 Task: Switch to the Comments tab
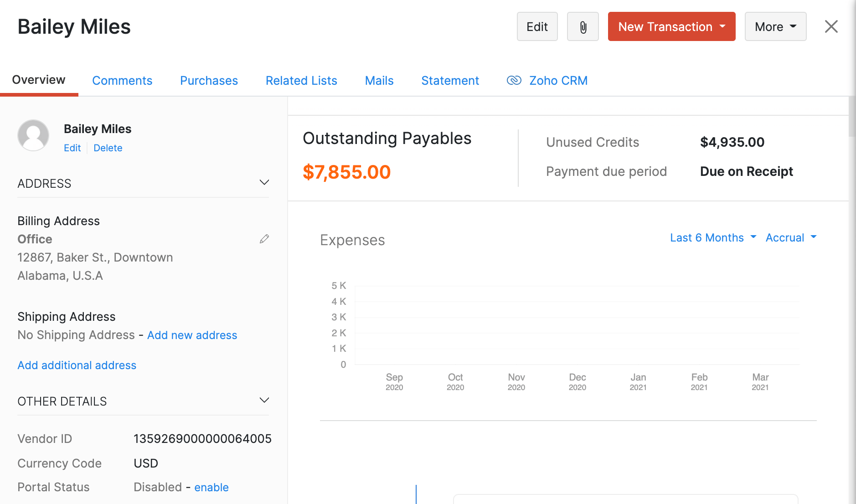click(122, 81)
